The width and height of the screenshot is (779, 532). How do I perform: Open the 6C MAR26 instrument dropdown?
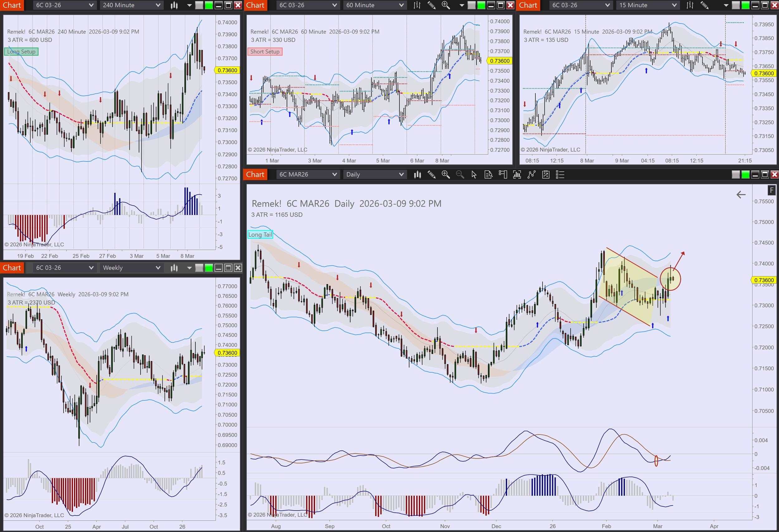307,174
